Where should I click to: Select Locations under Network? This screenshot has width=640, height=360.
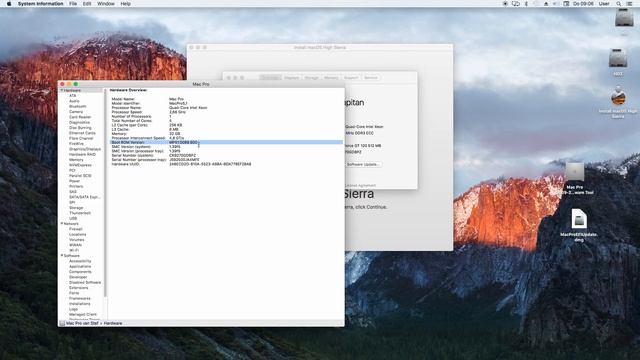click(x=78, y=234)
